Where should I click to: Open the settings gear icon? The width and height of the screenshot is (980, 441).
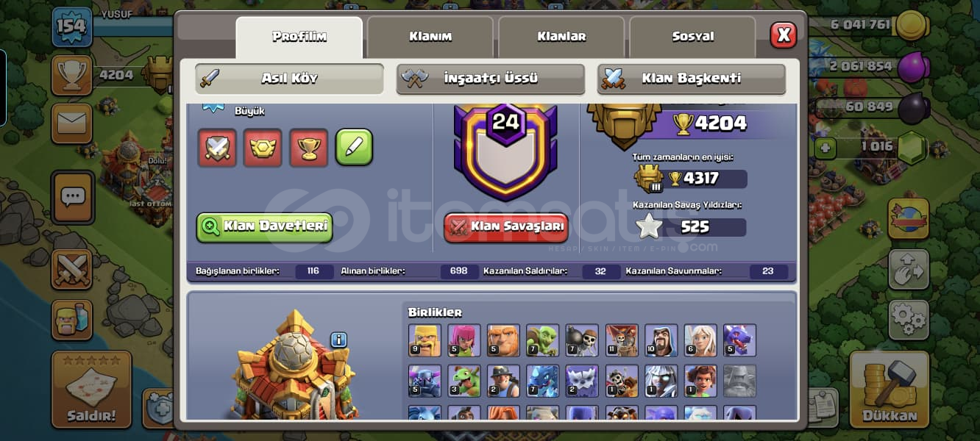(908, 318)
